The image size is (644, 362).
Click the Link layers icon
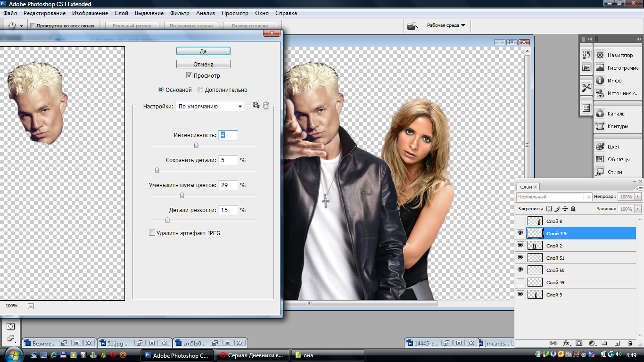[553, 344]
